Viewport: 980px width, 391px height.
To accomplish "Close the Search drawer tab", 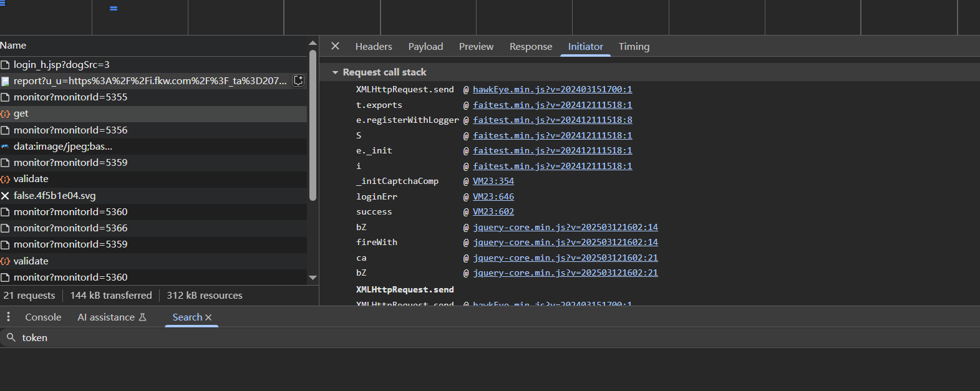I will click(x=209, y=317).
